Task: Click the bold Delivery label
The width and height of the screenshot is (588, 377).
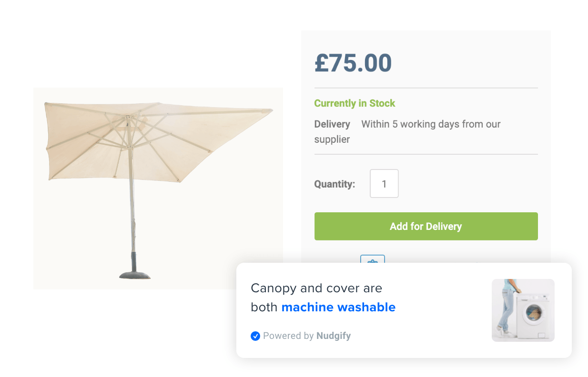Action: coord(332,124)
